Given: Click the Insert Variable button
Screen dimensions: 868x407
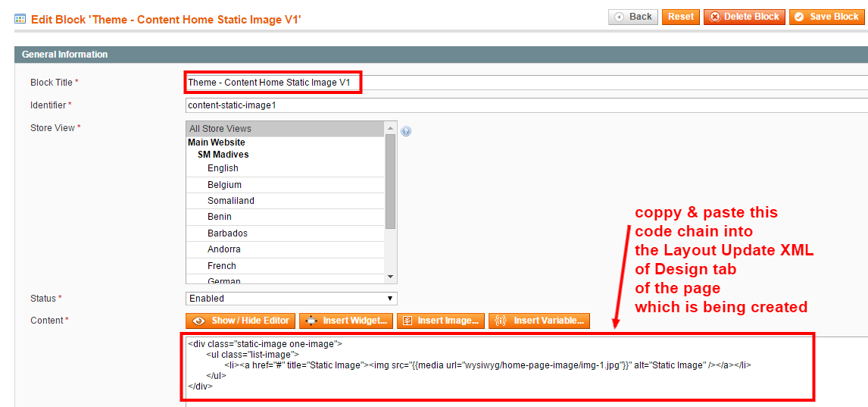Looking at the screenshot, I should (539, 321).
